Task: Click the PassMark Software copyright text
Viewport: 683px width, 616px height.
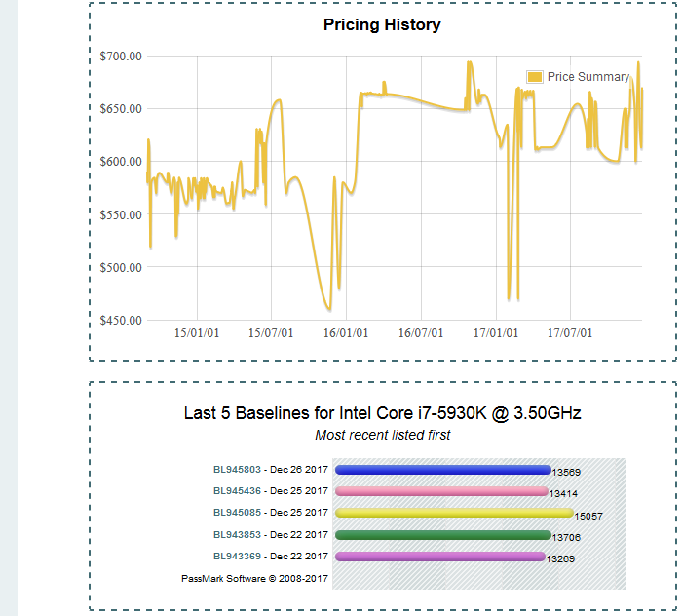Action: point(255,579)
